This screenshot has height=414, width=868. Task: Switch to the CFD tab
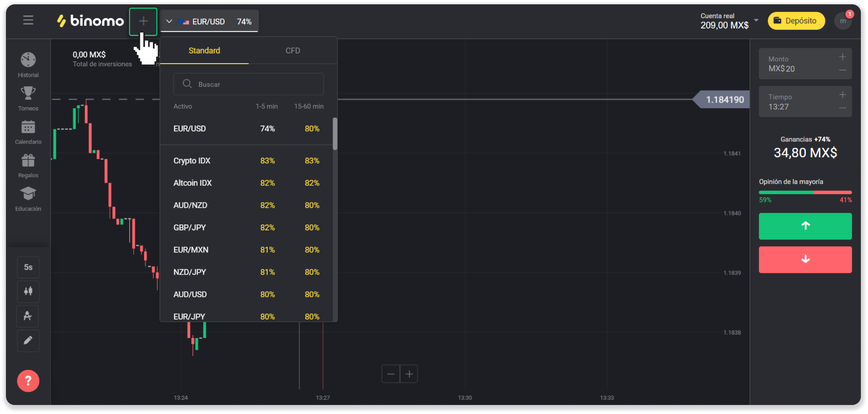point(292,51)
